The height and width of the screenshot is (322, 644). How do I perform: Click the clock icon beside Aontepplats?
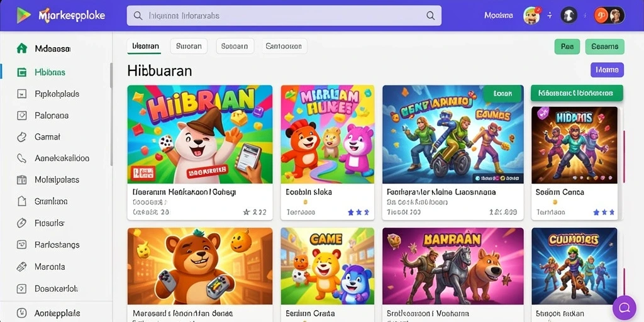click(x=22, y=313)
